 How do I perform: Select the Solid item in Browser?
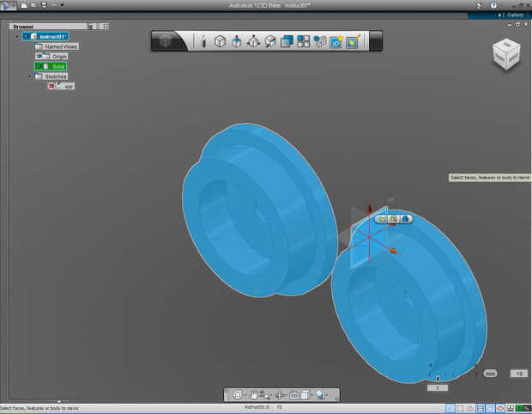(x=51, y=66)
